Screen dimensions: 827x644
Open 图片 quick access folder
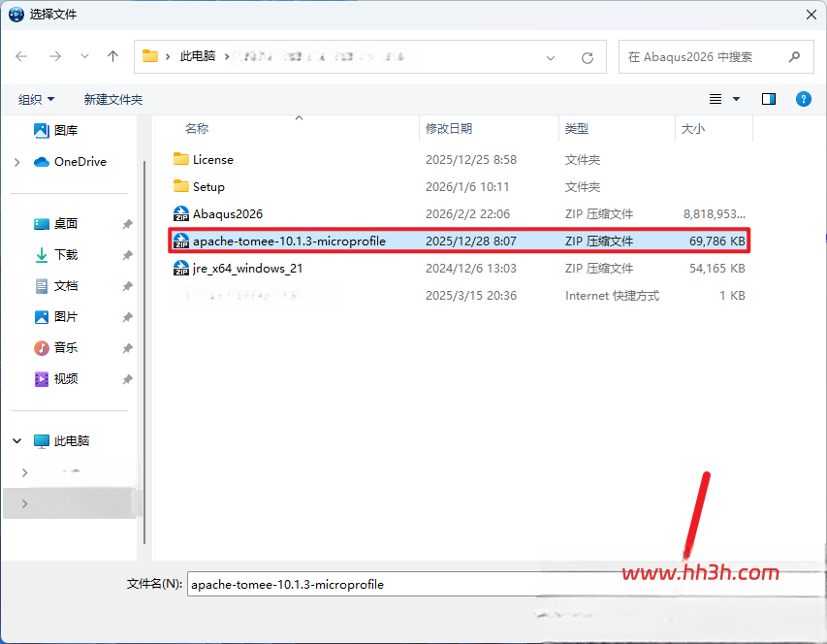66,317
